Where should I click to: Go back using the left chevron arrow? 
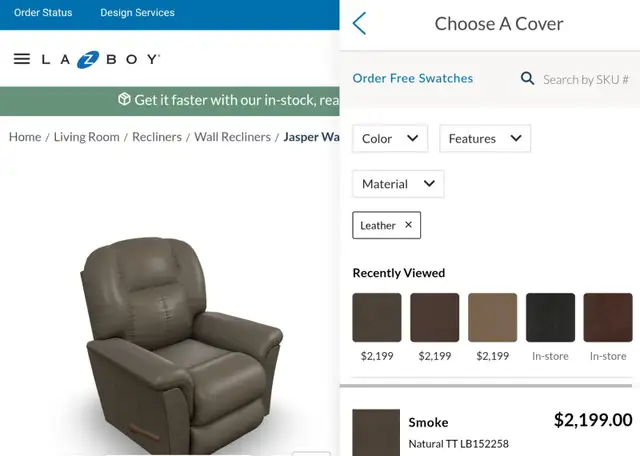360,23
